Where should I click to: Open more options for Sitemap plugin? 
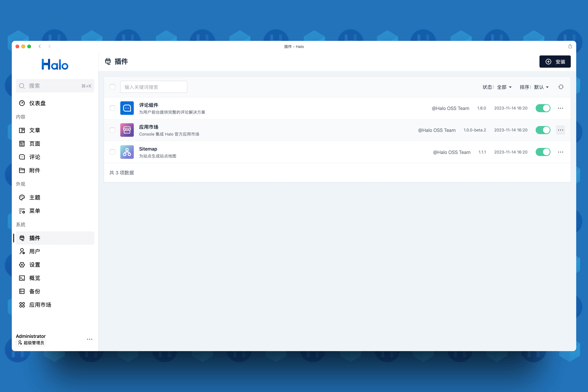tap(560, 152)
